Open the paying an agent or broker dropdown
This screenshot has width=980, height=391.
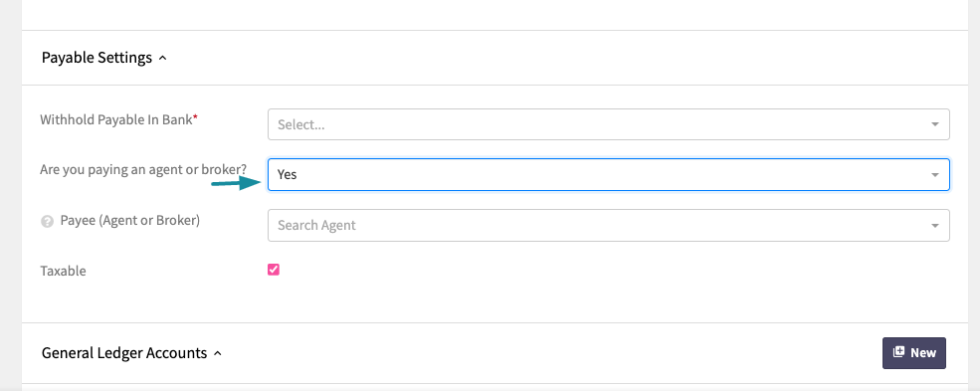609,175
